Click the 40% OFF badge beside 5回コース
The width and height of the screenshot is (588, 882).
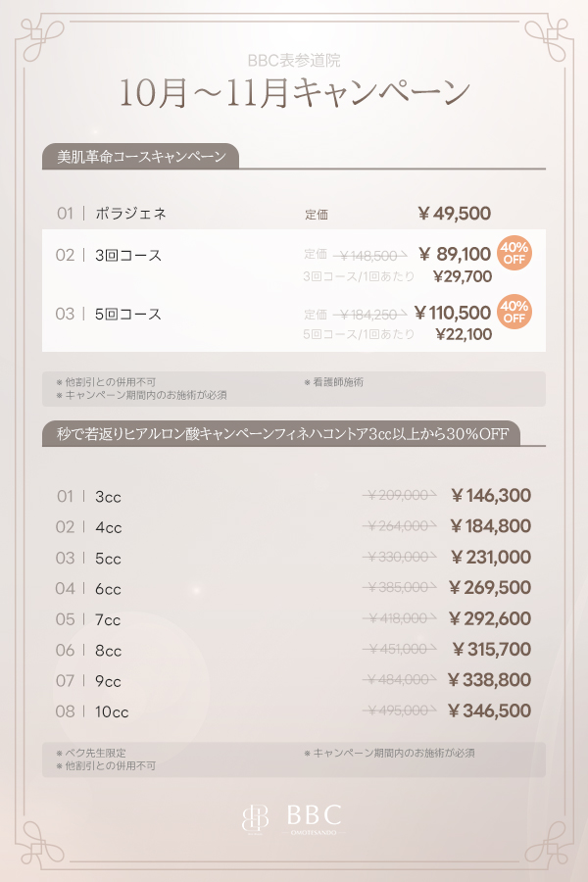pyautogui.click(x=514, y=312)
